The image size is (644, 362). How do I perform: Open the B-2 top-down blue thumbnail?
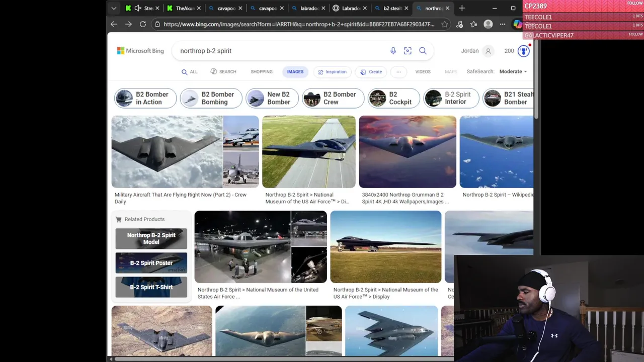[x=391, y=331]
